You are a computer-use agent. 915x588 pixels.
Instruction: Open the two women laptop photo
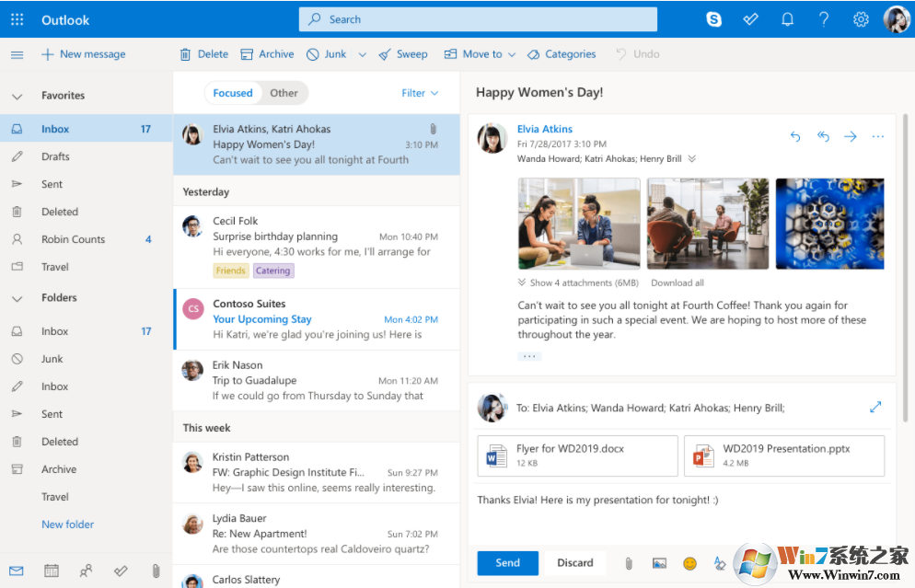pyautogui.click(x=579, y=224)
